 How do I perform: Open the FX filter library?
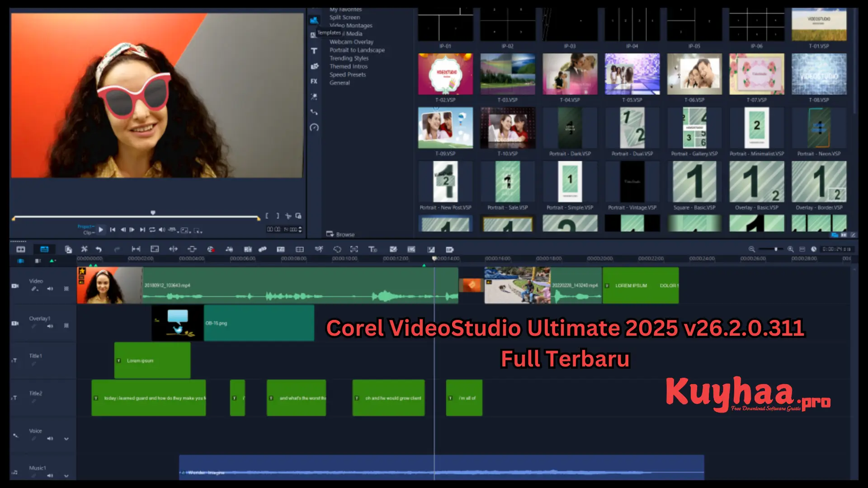(314, 81)
